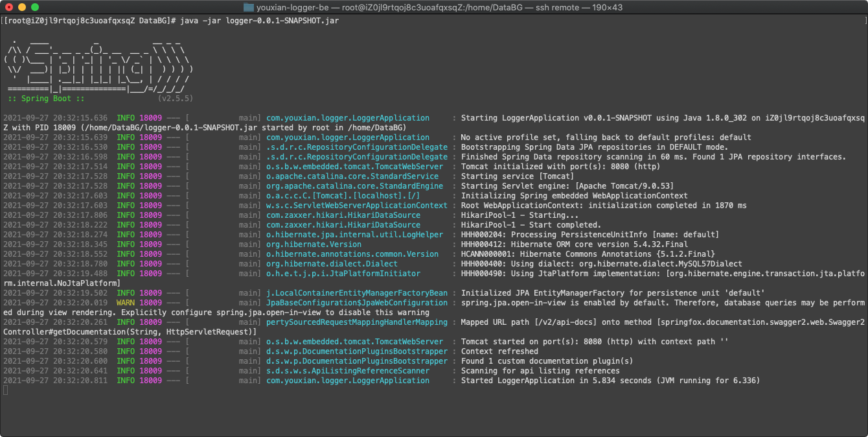Click the Spring ASCII art banner
Image resolution: width=868 pixels, height=437 pixels.
coord(98,65)
